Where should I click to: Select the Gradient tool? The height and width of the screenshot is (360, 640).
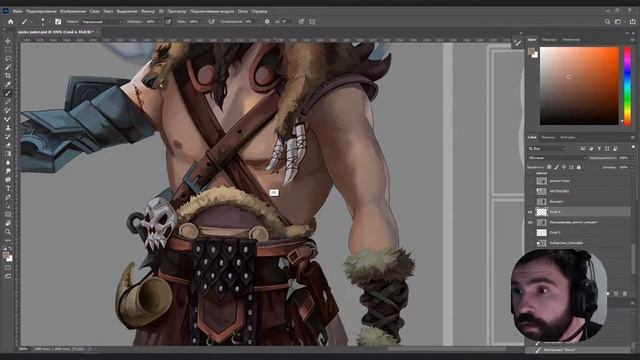pos(8,154)
